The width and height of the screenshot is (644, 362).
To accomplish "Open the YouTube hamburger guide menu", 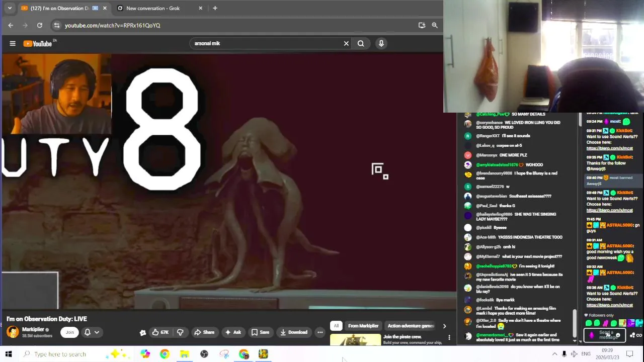I will coord(13,43).
